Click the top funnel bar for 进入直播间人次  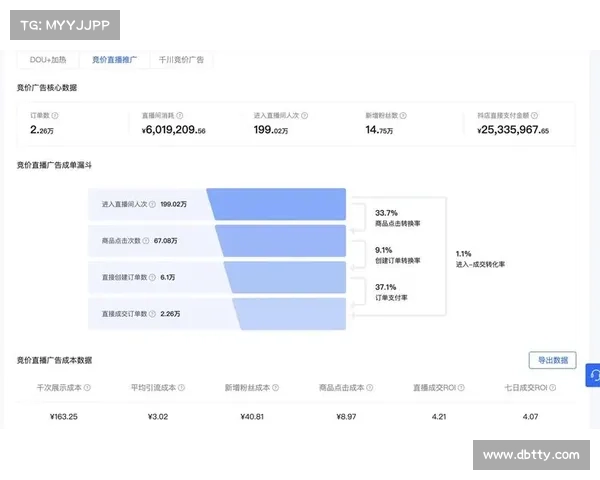tap(276, 204)
